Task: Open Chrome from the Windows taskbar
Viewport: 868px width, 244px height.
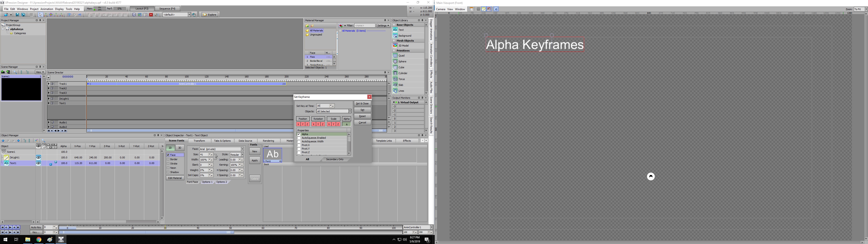Action: click(39, 239)
